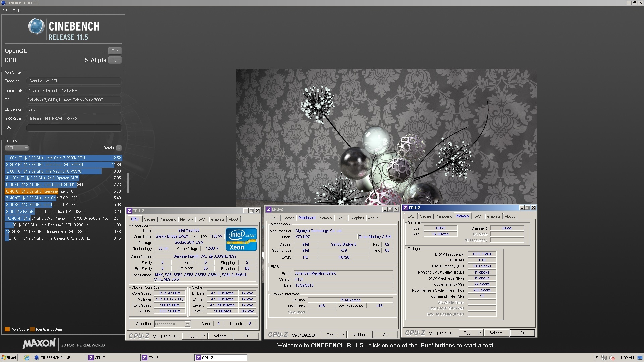Screen dimensions: 644x362
Task: Click the volume muted tray icon
Action: tap(612, 358)
